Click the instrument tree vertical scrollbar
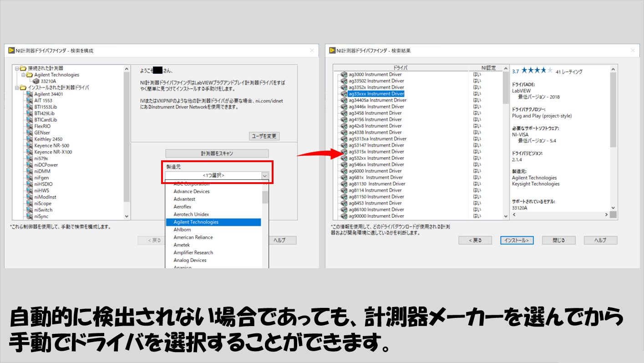The height and width of the screenshot is (363, 644). point(127,143)
